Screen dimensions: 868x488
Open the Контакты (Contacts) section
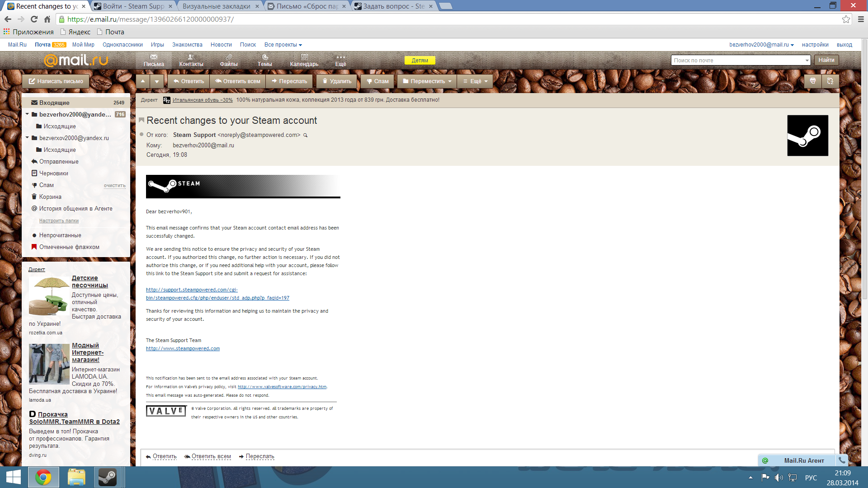tap(191, 60)
